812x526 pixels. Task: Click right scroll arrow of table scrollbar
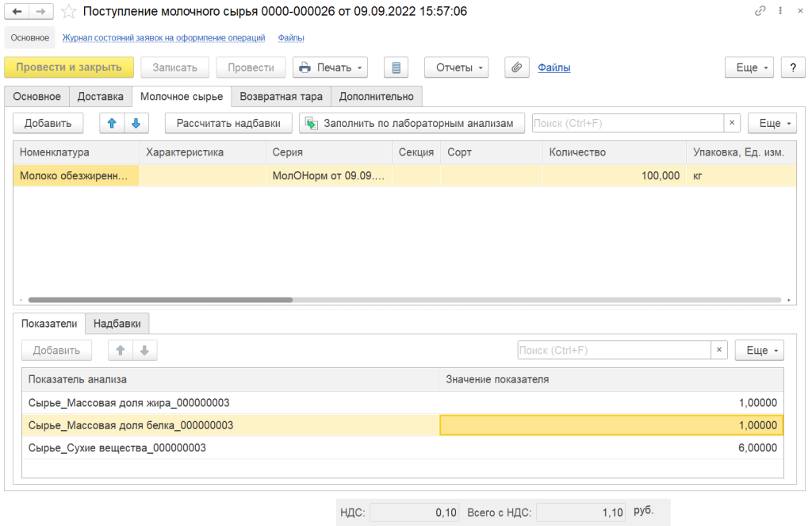[x=789, y=300]
